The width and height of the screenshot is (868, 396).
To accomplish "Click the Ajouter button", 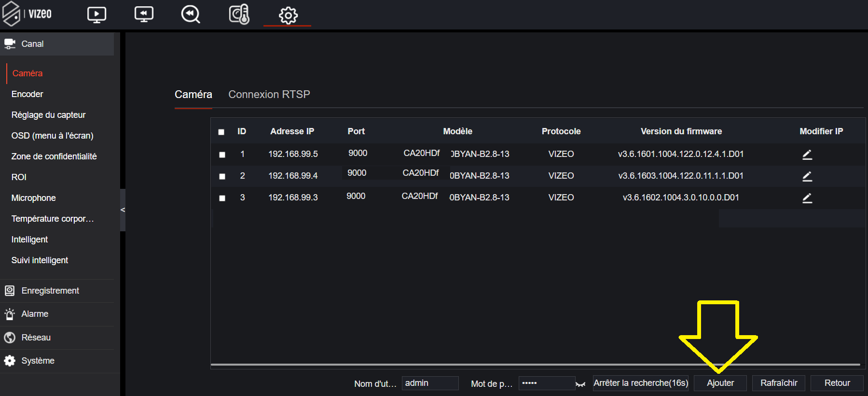I will tap(720, 383).
